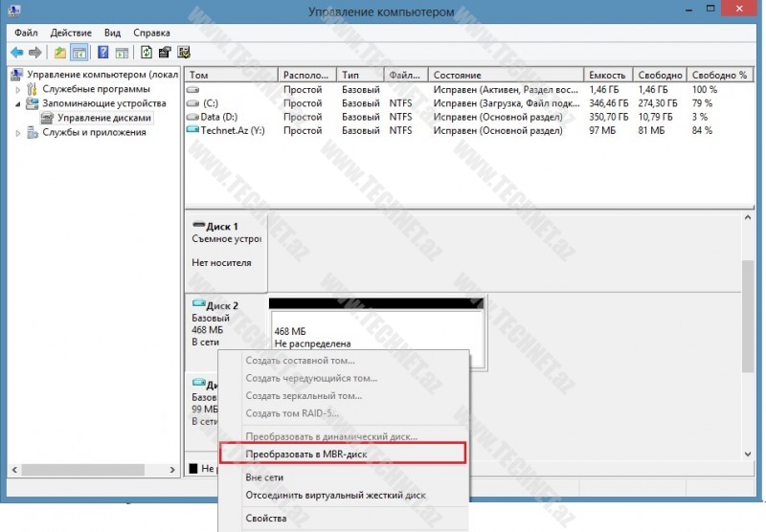Image resolution: width=766 pixels, height=532 pixels.
Task: Open the Вид menu
Action: [112, 33]
